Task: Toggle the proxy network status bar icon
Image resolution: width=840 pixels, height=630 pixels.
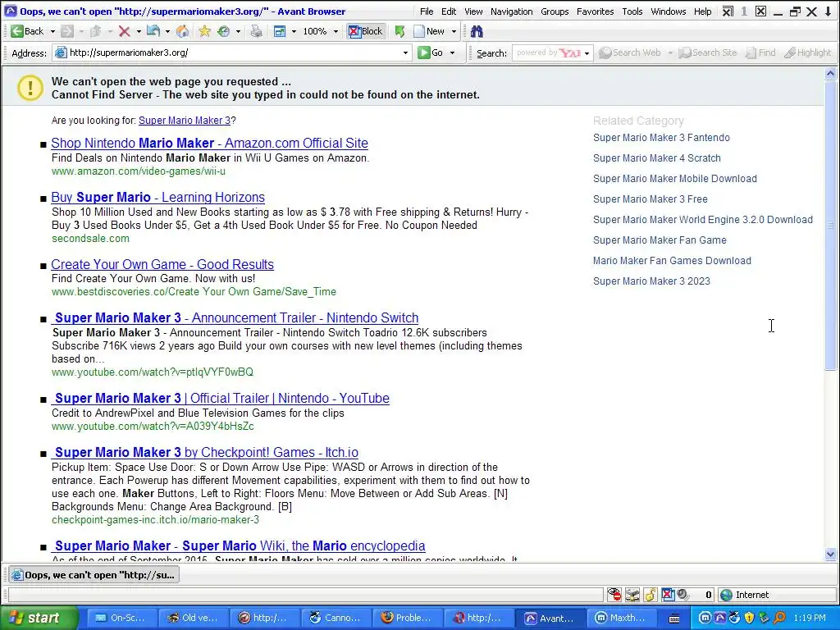Action: point(632,595)
